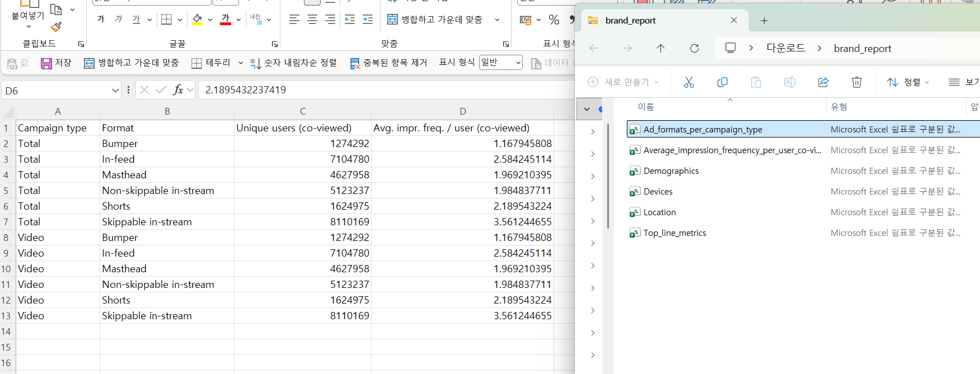Click the Format Painter brush icon
Screen dimensions: 980x374
pyautogui.click(x=56, y=26)
